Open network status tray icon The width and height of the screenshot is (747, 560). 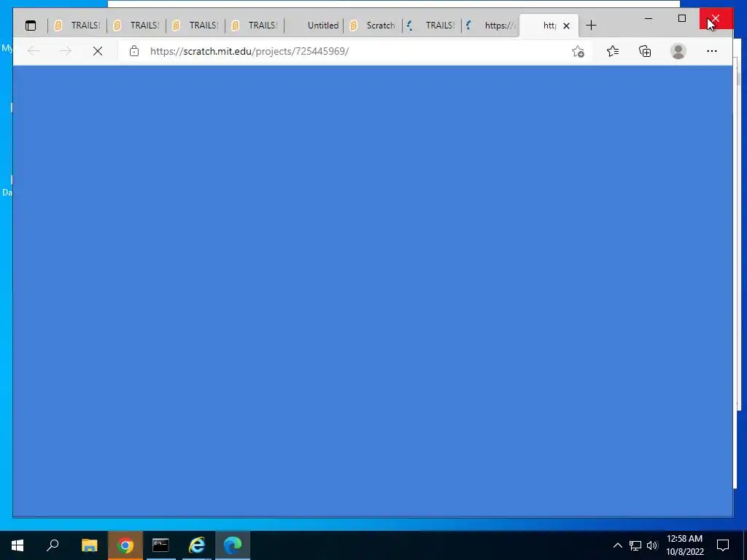[635, 545]
